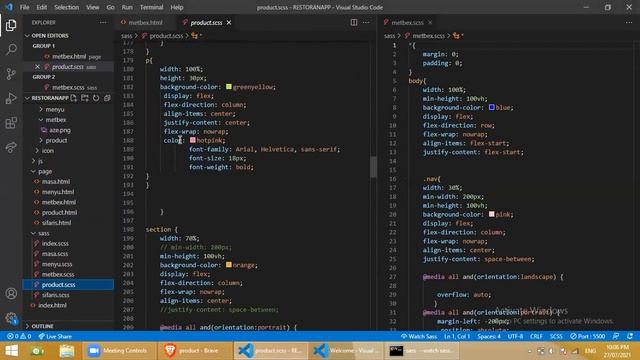The image size is (640, 360).
Task: Expand the Outline section
Action: pyautogui.click(x=42, y=326)
